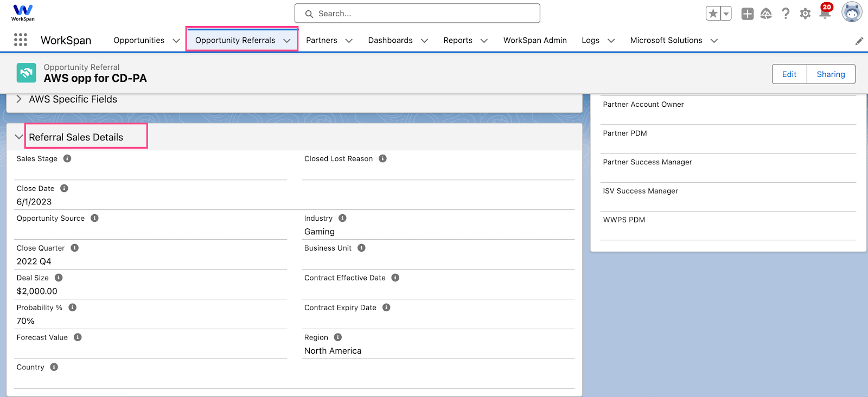Screen dimensions: 868x397
Task: Click the Opportunity Referral record icon
Action: pos(26,73)
